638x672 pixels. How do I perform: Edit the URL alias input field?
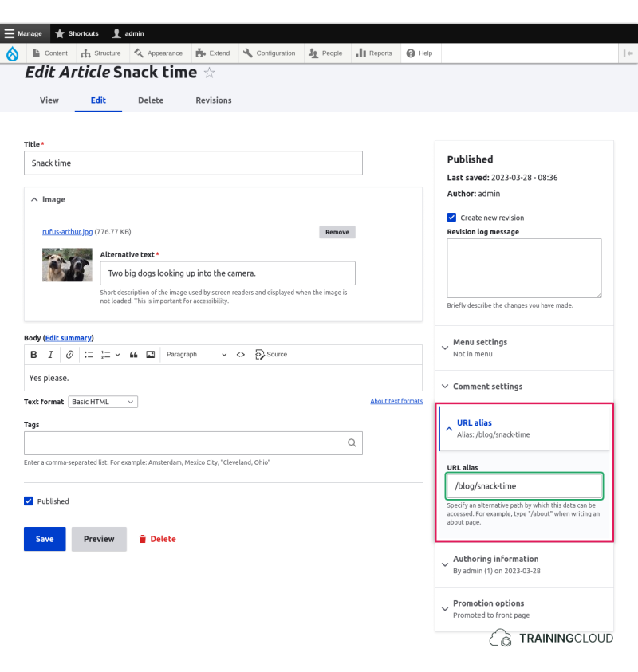[524, 486]
